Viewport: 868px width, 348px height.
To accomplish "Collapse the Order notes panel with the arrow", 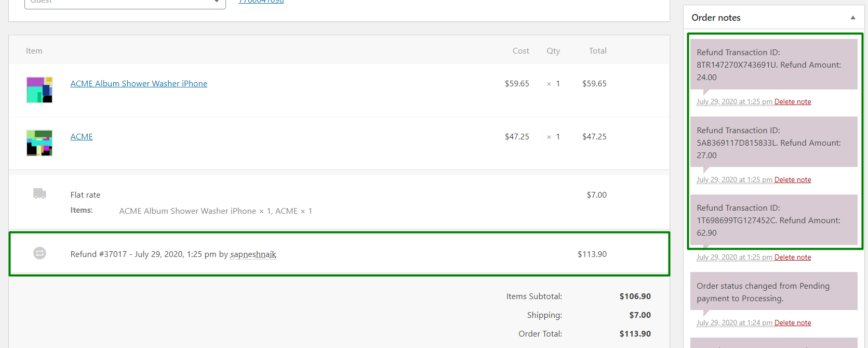I will (x=852, y=18).
